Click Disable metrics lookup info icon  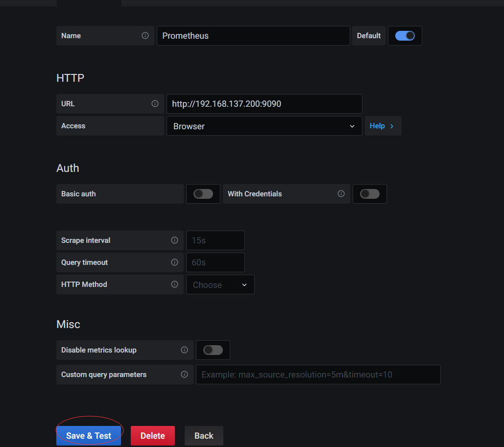[184, 350]
